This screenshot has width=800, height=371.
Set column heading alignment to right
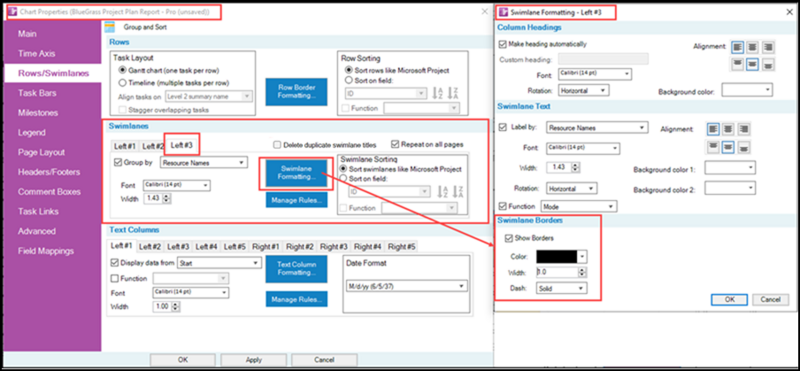point(767,47)
